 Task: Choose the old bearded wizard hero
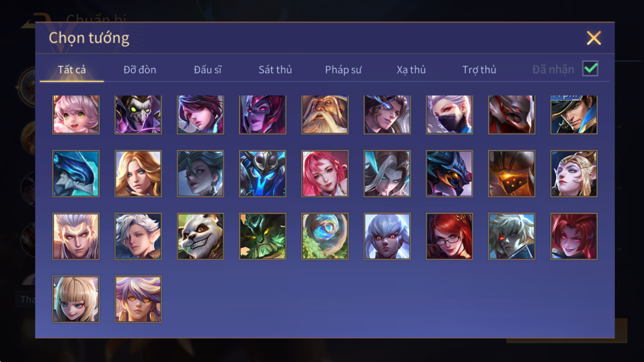pyautogui.click(x=325, y=114)
